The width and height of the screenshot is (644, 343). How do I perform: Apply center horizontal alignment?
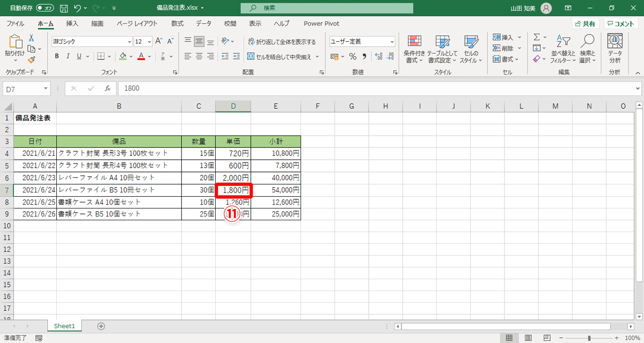pyautogui.click(x=199, y=56)
